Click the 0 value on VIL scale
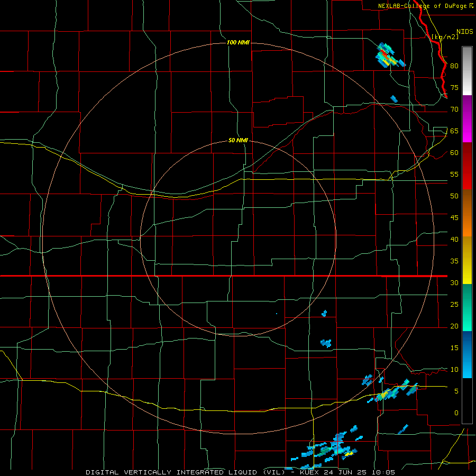Image resolution: width=476 pixels, height=476 pixels. pos(456,413)
